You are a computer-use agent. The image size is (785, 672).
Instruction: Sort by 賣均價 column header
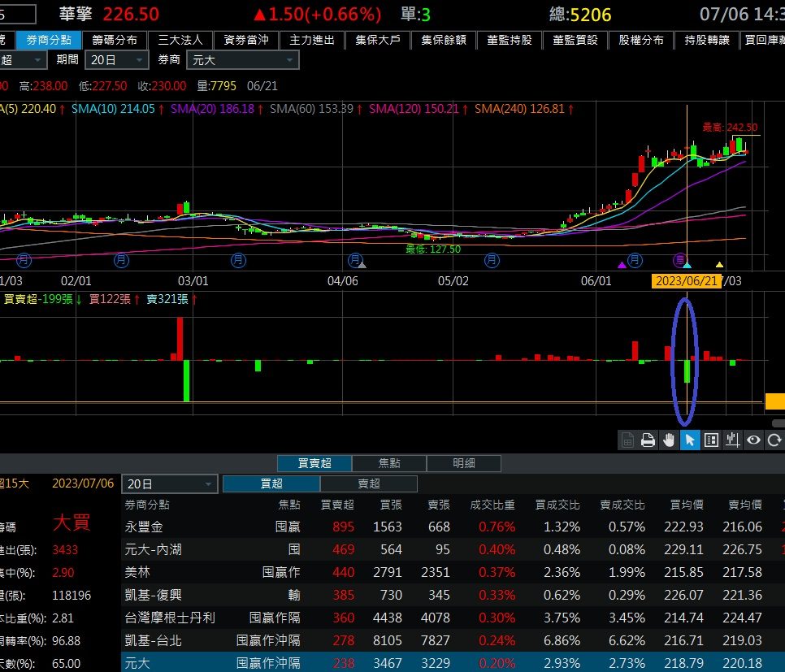[x=745, y=505]
